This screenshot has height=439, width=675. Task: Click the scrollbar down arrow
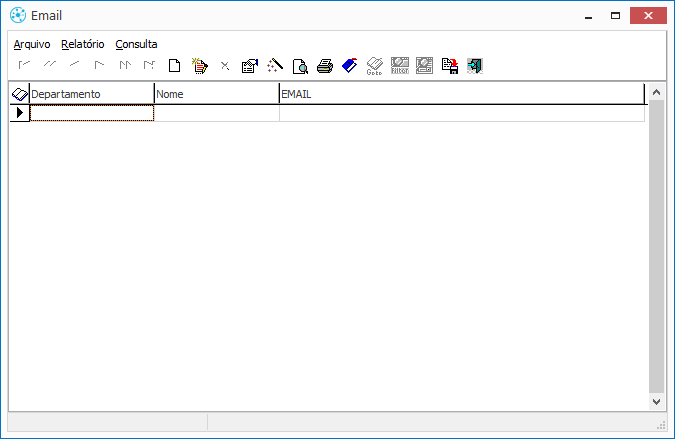(656, 402)
